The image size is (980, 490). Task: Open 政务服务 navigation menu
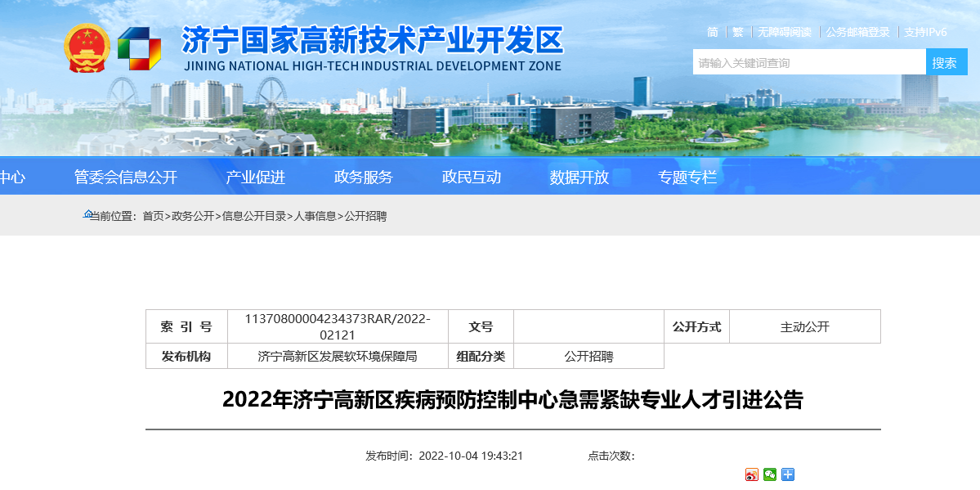[x=363, y=178]
